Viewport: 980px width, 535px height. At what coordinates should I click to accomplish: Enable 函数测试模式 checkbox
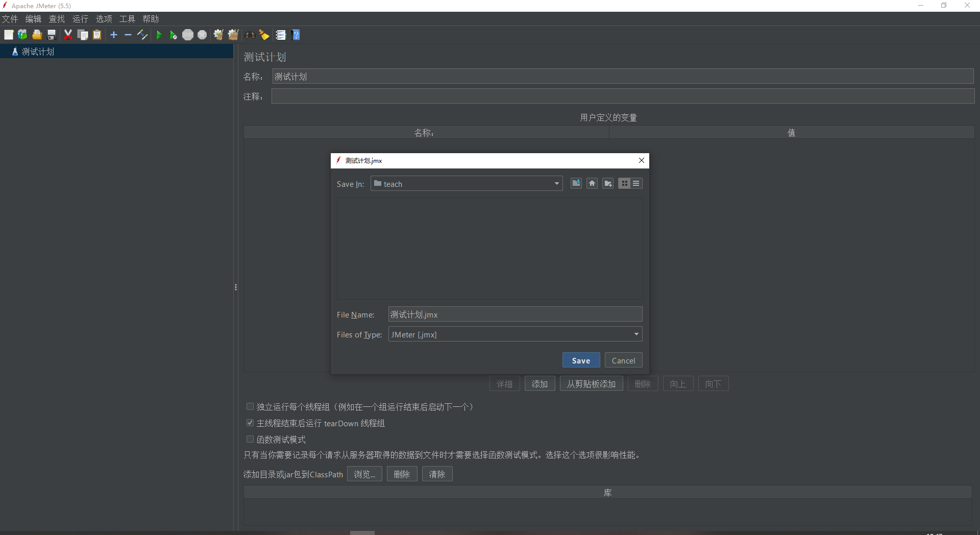tap(250, 440)
